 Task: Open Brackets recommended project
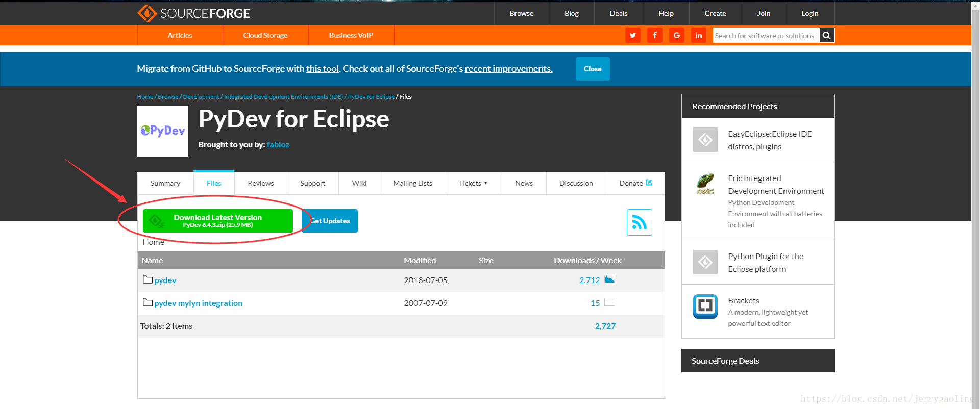(x=744, y=301)
